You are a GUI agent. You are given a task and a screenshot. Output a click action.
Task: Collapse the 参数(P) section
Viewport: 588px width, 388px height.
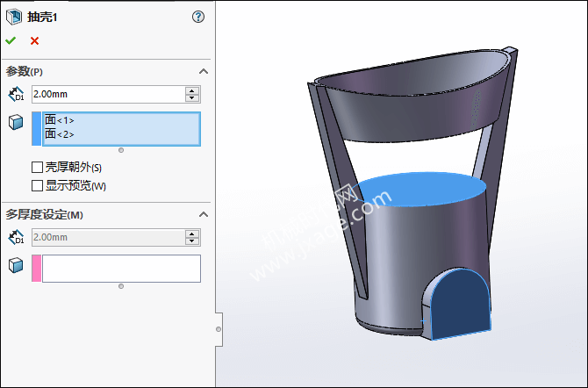[x=204, y=71]
